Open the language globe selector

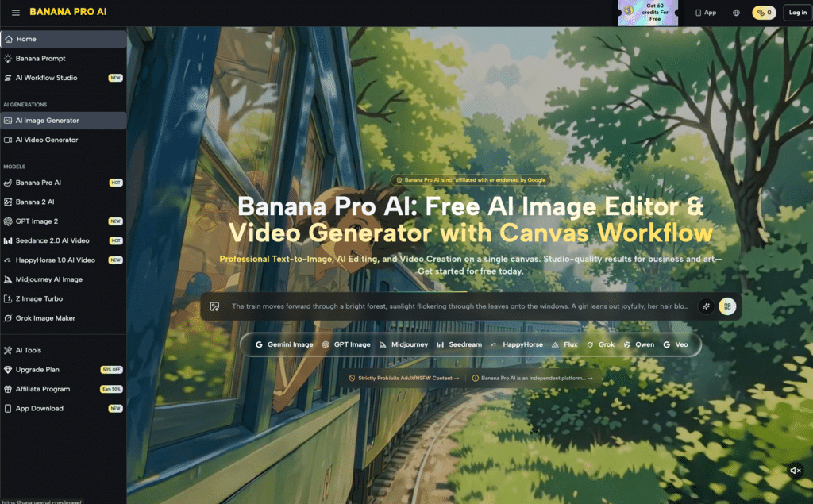click(736, 13)
